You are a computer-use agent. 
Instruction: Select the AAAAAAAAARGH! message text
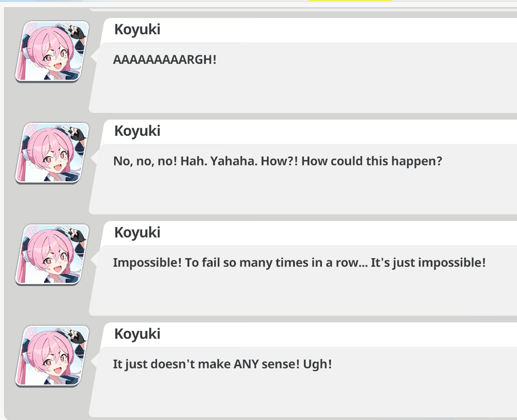[x=165, y=60]
